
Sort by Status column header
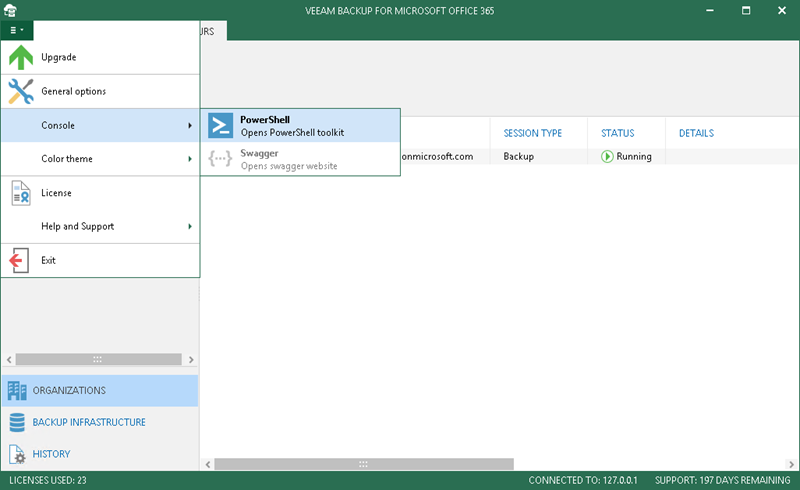(x=617, y=133)
